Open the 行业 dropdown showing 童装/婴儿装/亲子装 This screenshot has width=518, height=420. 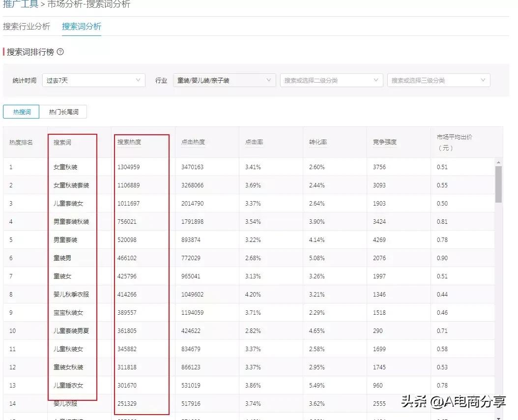(224, 80)
